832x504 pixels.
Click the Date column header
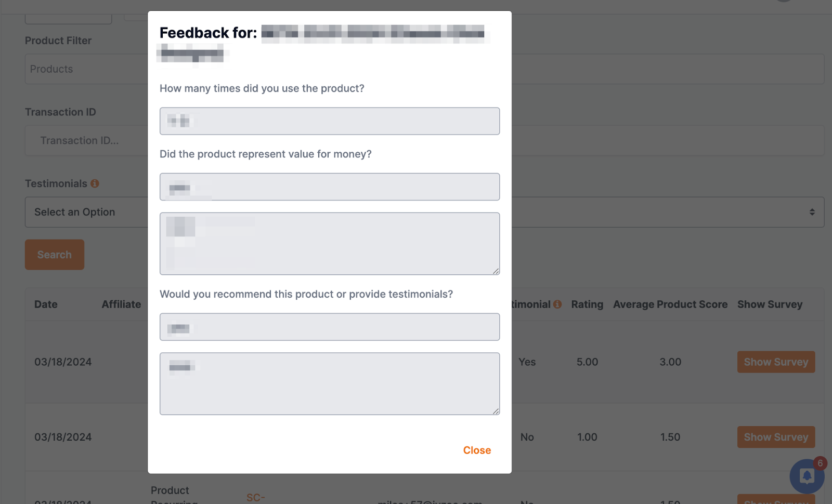pos(46,304)
